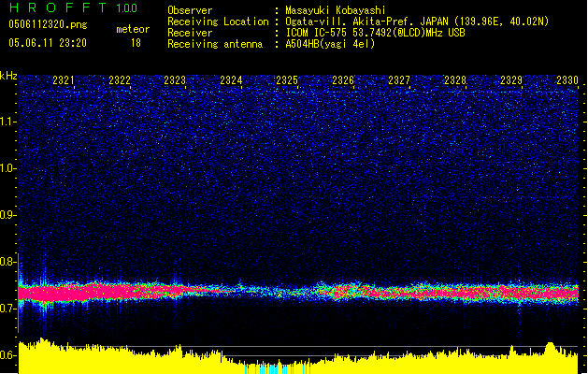Click the 2323 time marker
The image size is (588, 374).
(x=175, y=80)
